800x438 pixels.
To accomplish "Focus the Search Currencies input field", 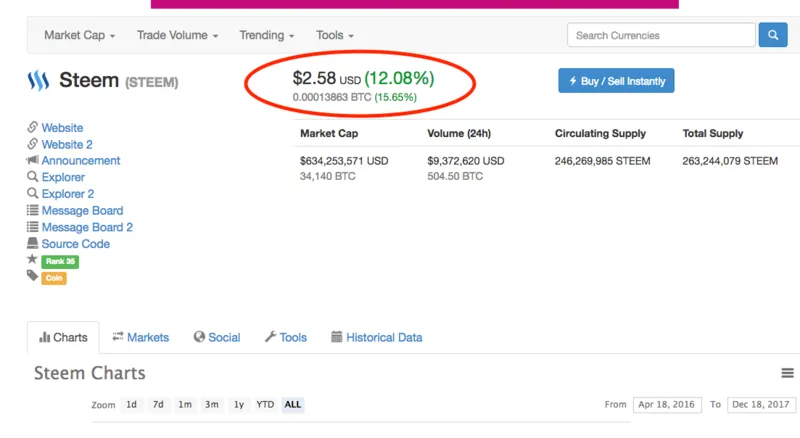I will click(x=661, y=35).
